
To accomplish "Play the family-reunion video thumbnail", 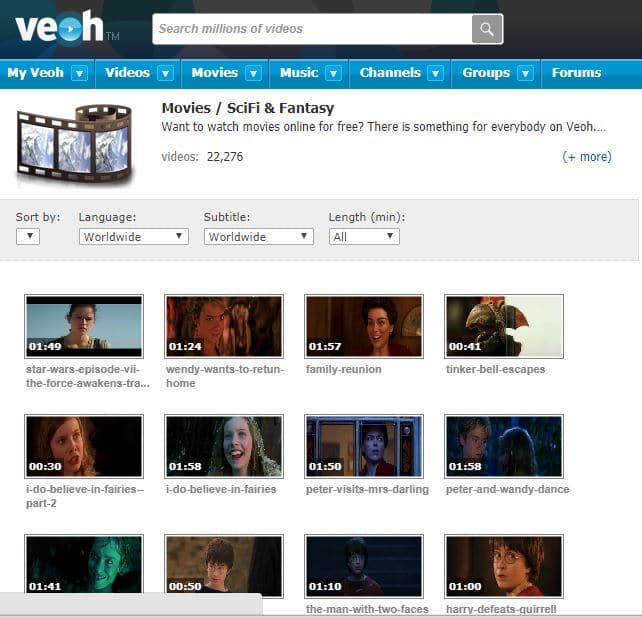I will tap(364, 326).
